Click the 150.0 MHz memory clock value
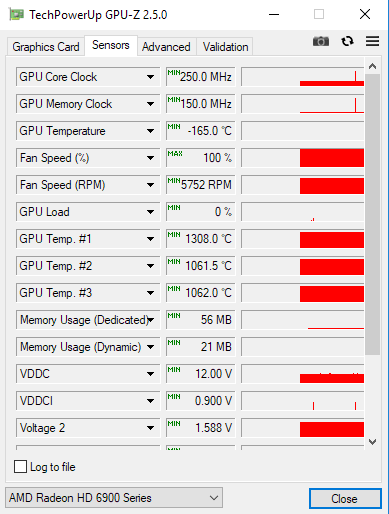389x514 pixels. point(201,104)
